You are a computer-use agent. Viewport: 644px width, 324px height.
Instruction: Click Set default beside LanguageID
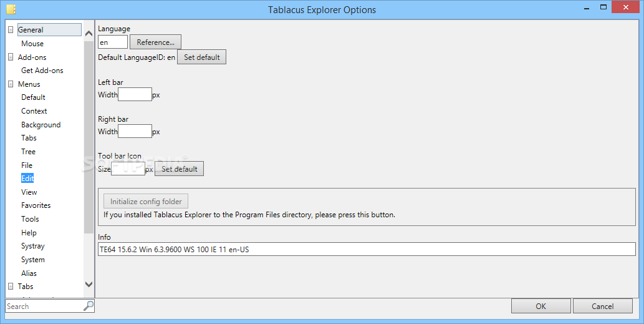201,57
